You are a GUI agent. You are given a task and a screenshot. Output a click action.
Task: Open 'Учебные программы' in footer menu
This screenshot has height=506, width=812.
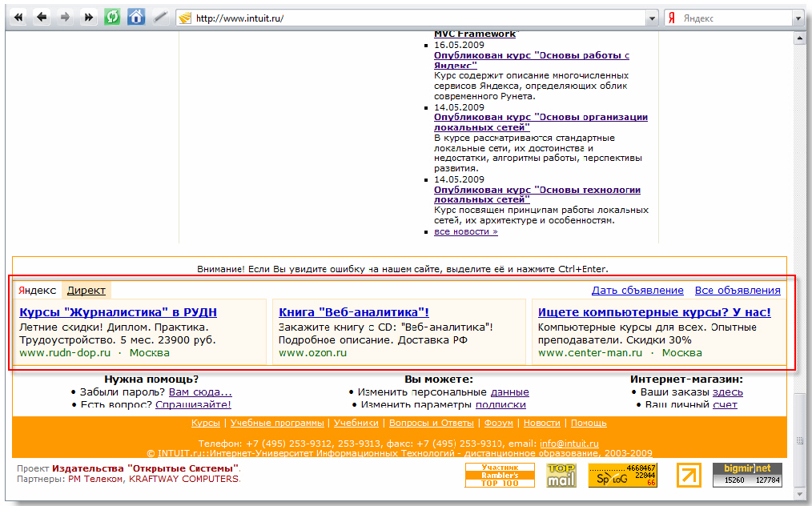277,423
